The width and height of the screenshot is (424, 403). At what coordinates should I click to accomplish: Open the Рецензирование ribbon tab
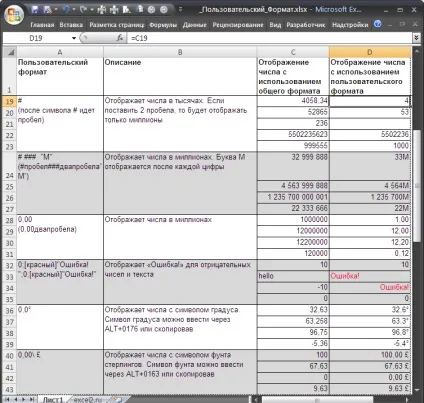pyautogui.click(x=238, y=25)
